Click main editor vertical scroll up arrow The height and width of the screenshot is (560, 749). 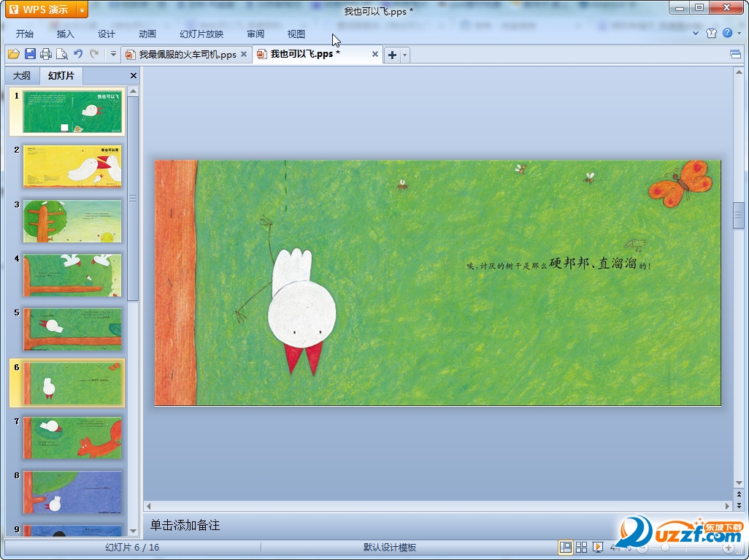pos(739,72)
